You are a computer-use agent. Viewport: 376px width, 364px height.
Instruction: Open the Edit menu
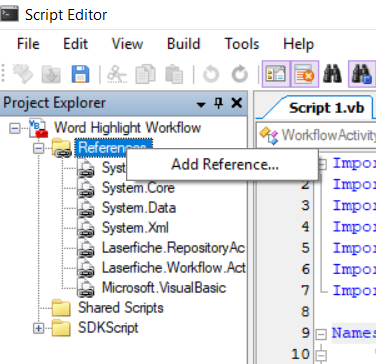pos(75,44)
